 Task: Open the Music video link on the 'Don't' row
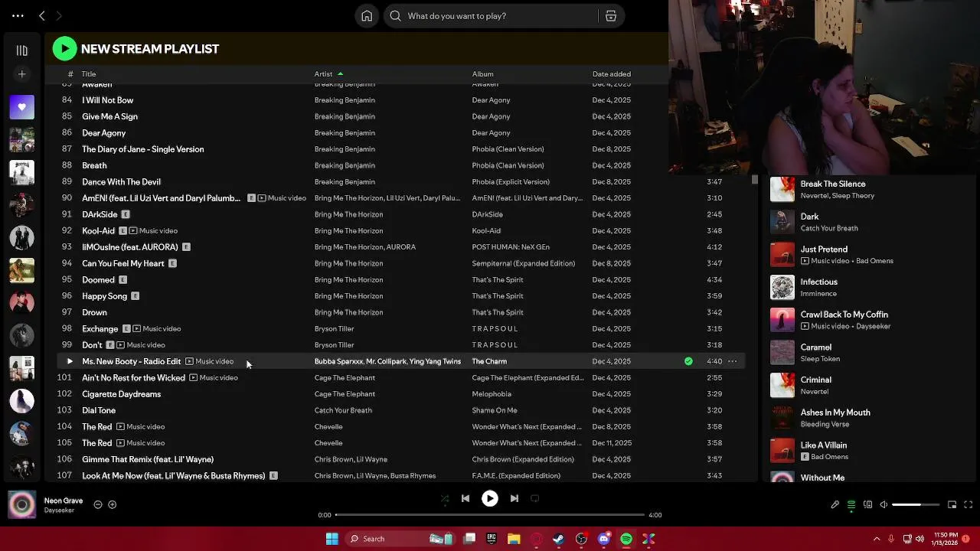(x=141, y=345)
